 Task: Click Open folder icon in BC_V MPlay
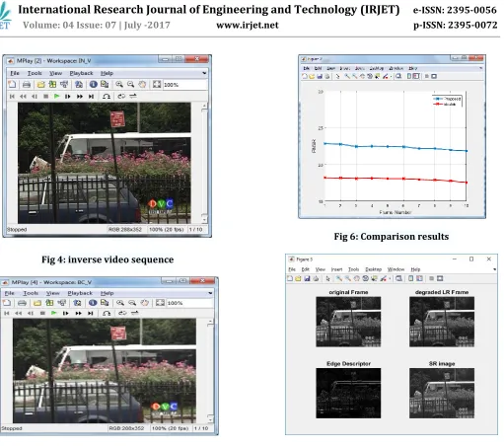click(x=37, y=303)
